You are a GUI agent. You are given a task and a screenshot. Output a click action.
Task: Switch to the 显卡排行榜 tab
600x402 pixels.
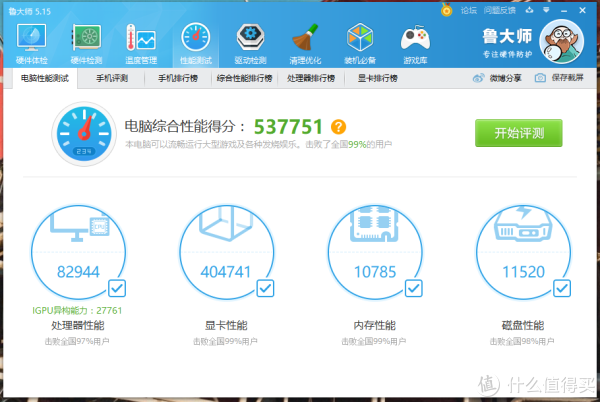[x=378, y=78]
